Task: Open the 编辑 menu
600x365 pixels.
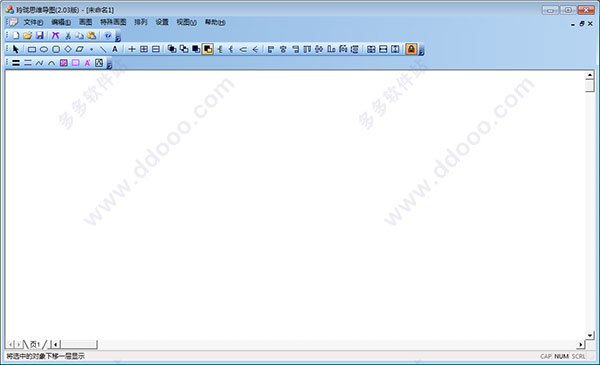Action: pyautogui.click(x=61, y=22)
